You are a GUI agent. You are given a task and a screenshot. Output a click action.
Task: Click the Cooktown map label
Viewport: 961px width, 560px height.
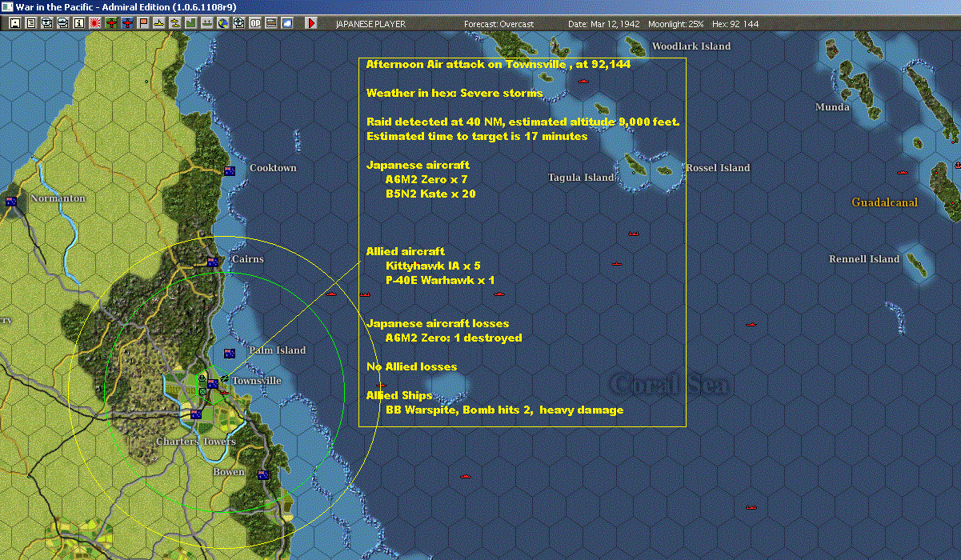(x=273, y=168)
